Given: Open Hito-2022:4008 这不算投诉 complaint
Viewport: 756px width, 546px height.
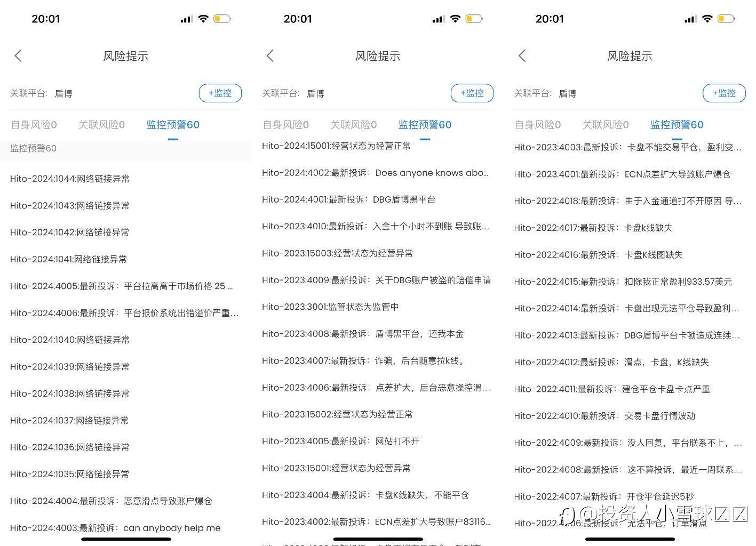Looking at the screenshot, I should (x=628, y=469).
